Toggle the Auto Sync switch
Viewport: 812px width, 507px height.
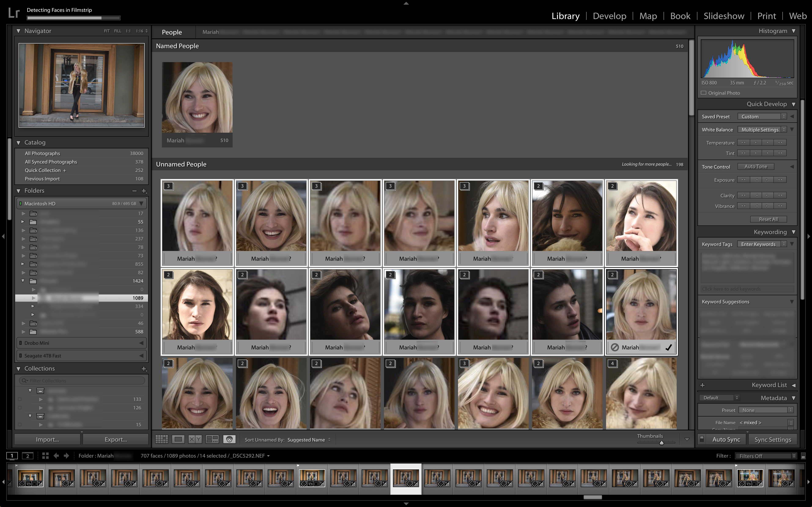[x=702, y=439]
